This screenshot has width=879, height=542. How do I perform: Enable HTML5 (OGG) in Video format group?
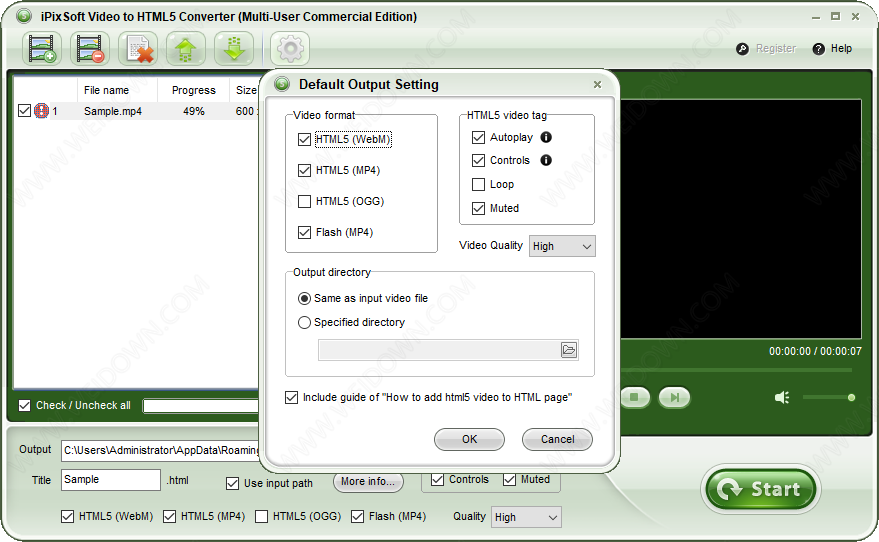coord(304,201)
